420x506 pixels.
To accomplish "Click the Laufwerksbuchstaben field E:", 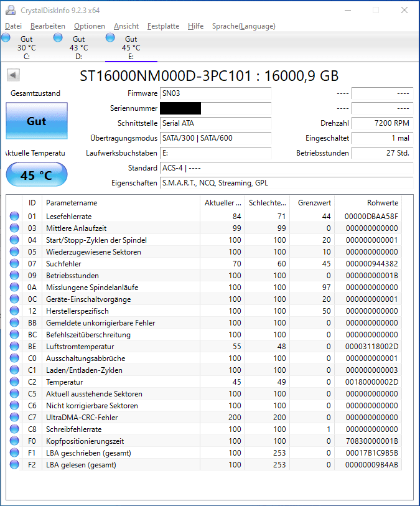I will (x=215, y=153).
